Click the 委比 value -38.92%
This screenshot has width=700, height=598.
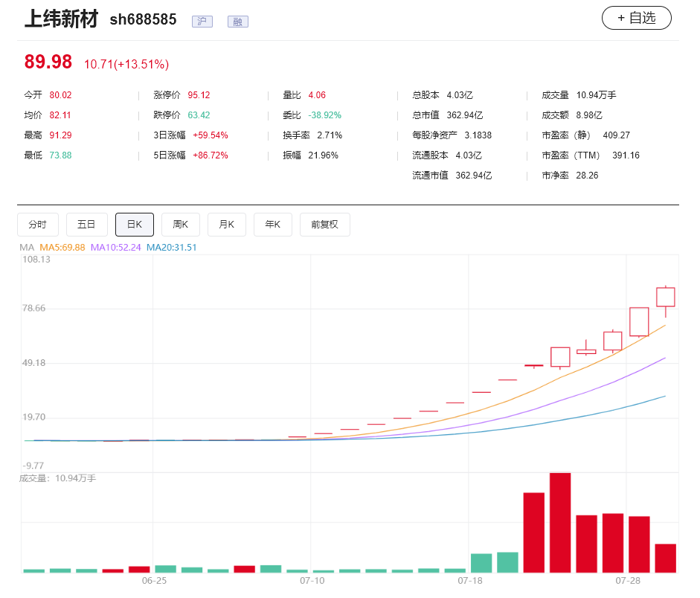pos(324,115)
